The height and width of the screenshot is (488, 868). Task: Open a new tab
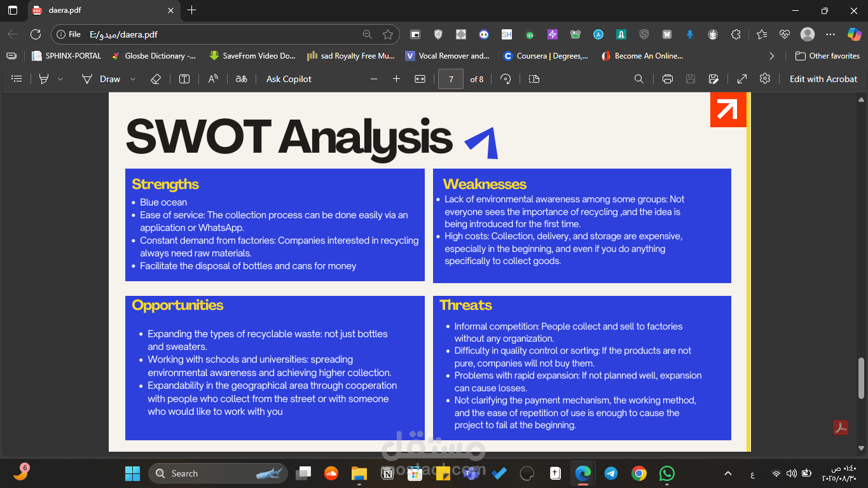point(192,10)
